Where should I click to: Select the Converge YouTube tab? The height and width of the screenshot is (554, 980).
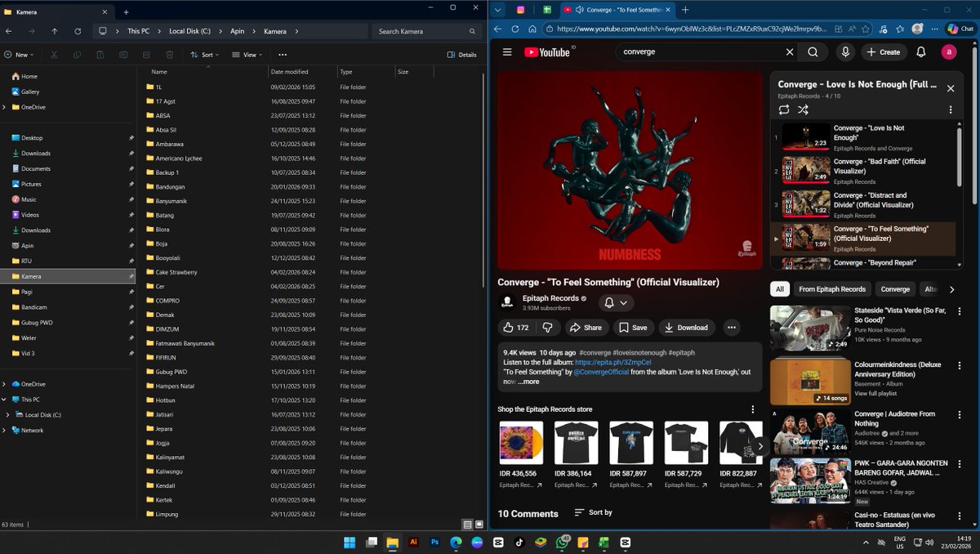pos(616,10)
